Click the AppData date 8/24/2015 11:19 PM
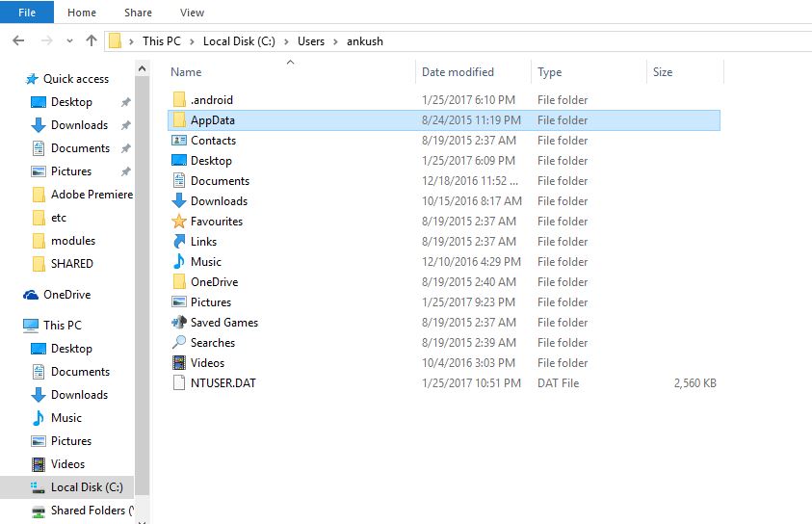 click(x=471, y=120)
